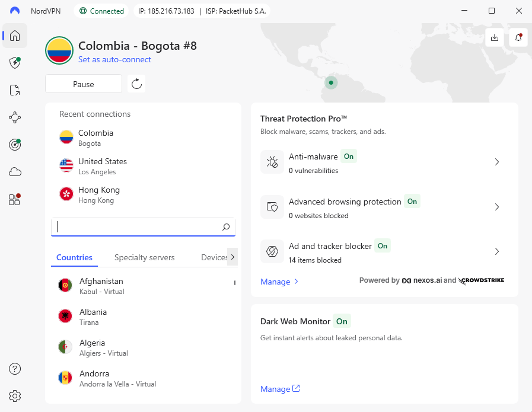Open the downloads icon above the map
This screenshot has height=412, width=532.
click(494, 37)
